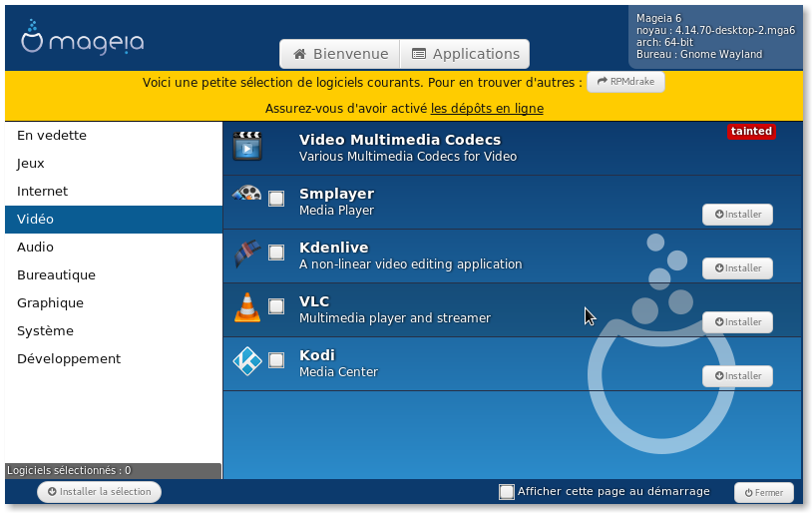Go to the Développement category
Viewport: 812px width, 513px height.
(114, 359)
